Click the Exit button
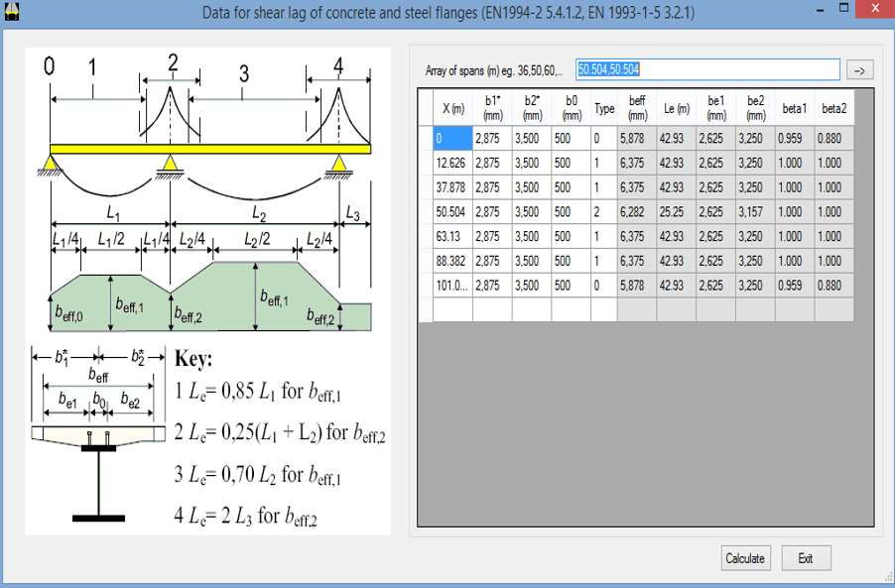This screenshot has width=895, height=588. [805, 558]
